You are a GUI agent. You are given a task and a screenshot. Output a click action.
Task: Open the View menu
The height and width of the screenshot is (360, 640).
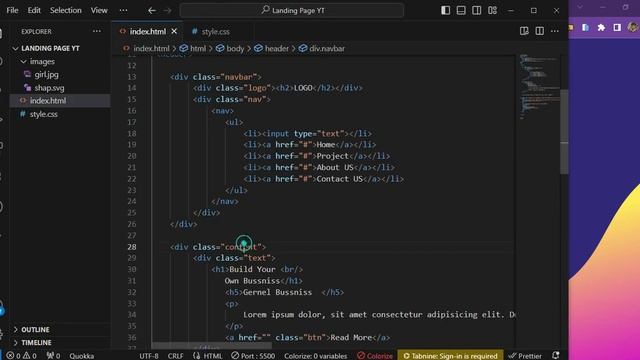click(x=99, y=10)
